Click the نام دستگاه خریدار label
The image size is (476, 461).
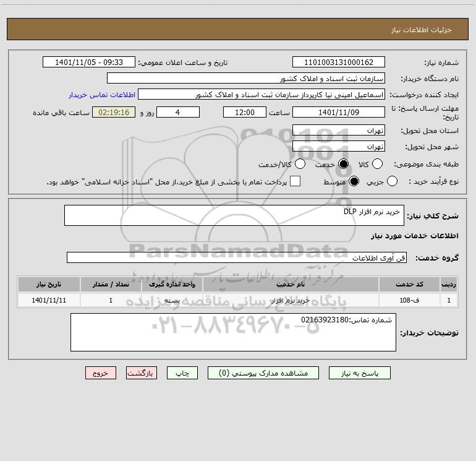[x=430, y=79]
